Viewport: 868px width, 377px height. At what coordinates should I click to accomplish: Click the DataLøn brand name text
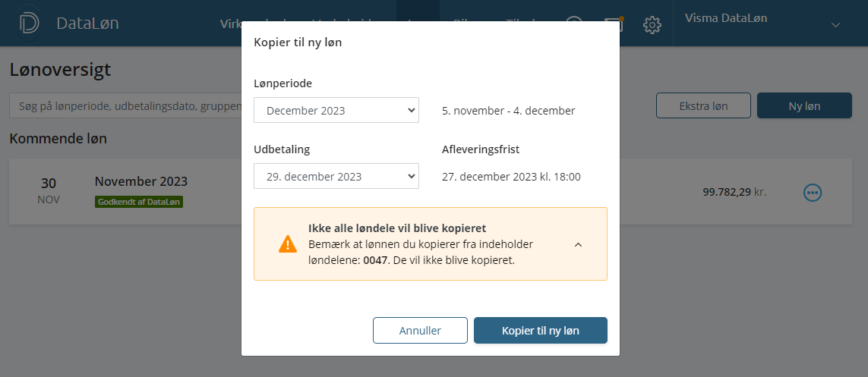click(x=87, y=24)
